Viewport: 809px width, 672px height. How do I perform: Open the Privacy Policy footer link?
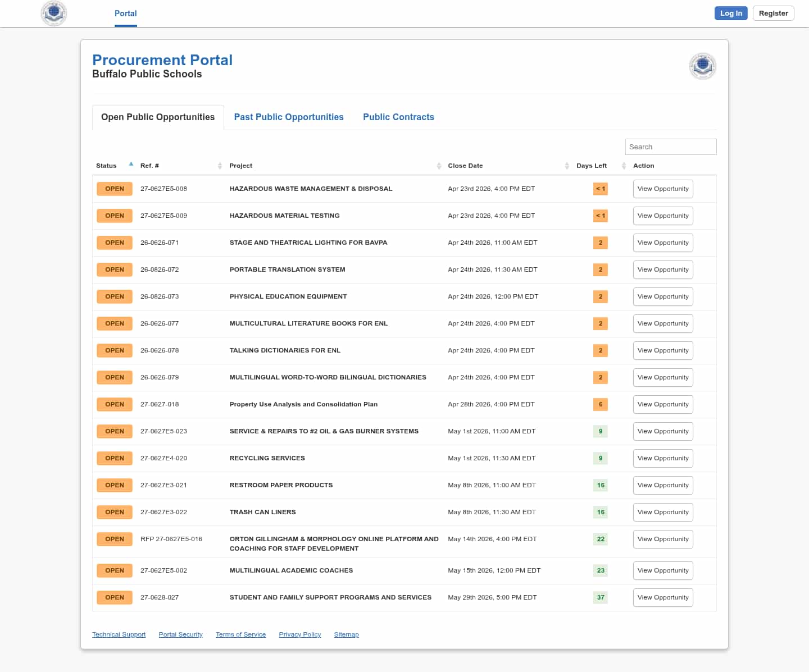[300, 634]
